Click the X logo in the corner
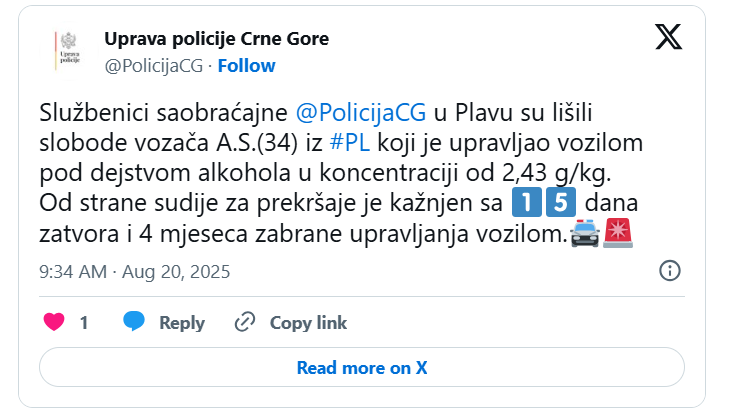The height and width of the screenshot is (413, 747). 668,38
